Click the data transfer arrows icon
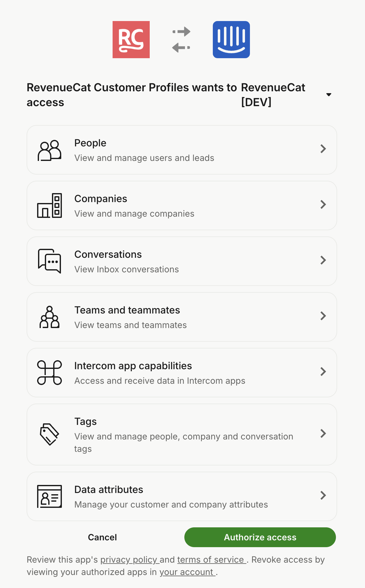This screenshot has height=588, width=365. (181, 40)
